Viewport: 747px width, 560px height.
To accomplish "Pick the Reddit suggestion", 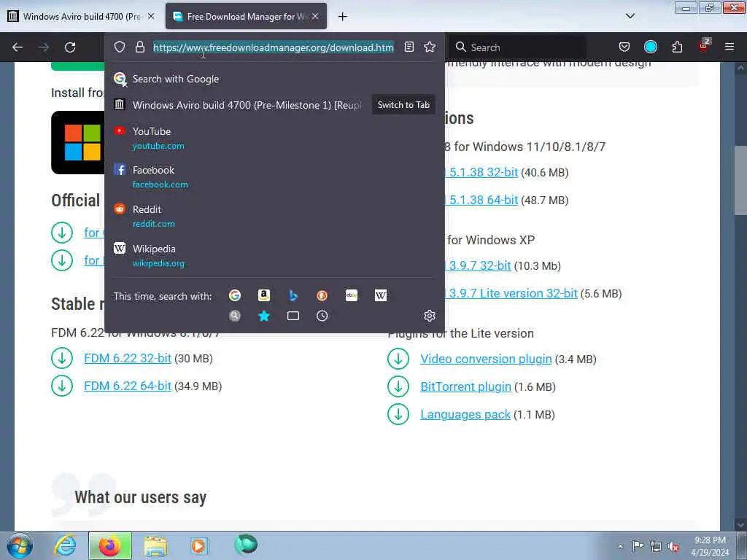I will pyautogui.click(x=274, y=216).
